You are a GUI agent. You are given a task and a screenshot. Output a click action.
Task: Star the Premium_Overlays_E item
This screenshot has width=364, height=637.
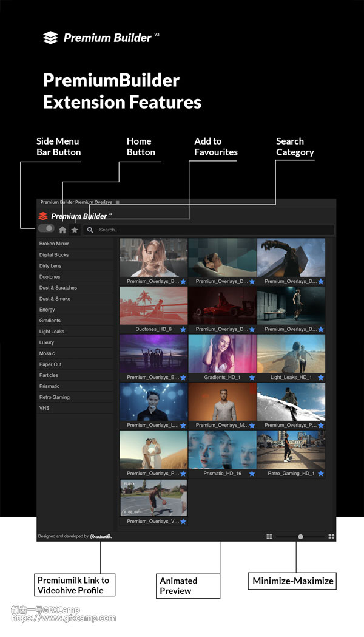click(183, 378)
